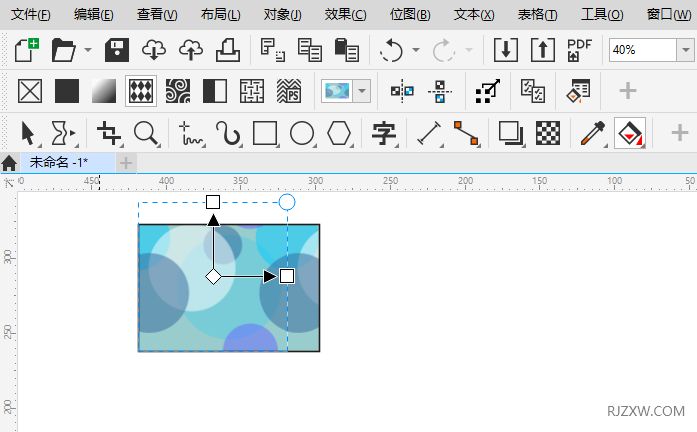Click the Copy icon
This screenshot has width=697, height=432.
[309, 50]
